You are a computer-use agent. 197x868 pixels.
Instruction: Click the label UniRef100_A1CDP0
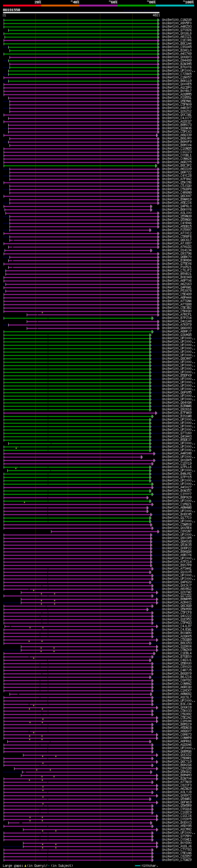pyautogui.click(x=176, y=88)
